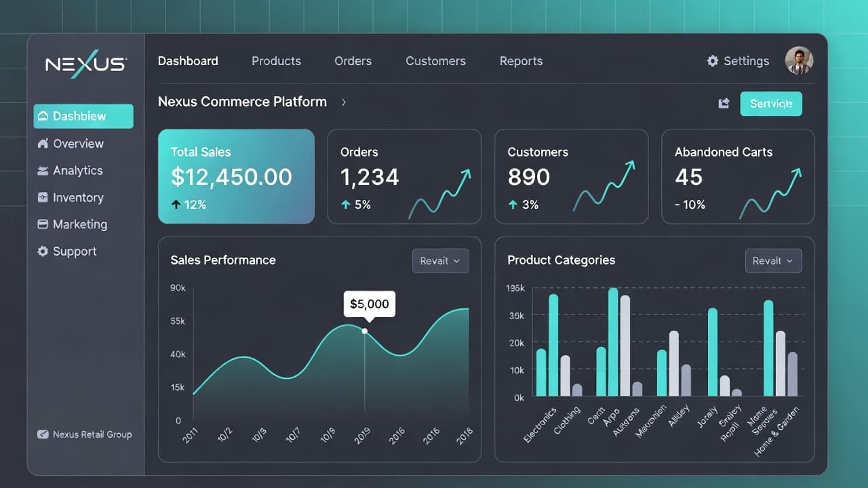This screenshot has width=868, height=488.
Task: Select the highlighted Dashbiew sidebar item
Action: pyautogui.click(x=83, y=116)
